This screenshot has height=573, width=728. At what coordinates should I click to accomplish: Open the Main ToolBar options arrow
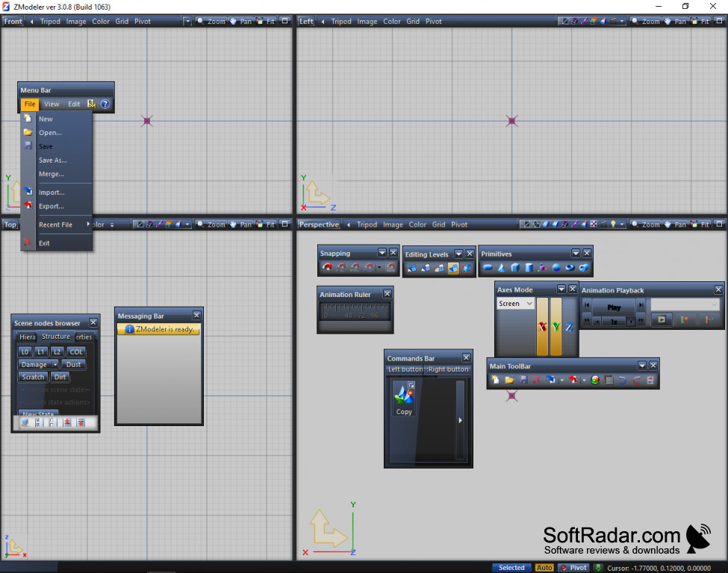[x=642, y=366]
